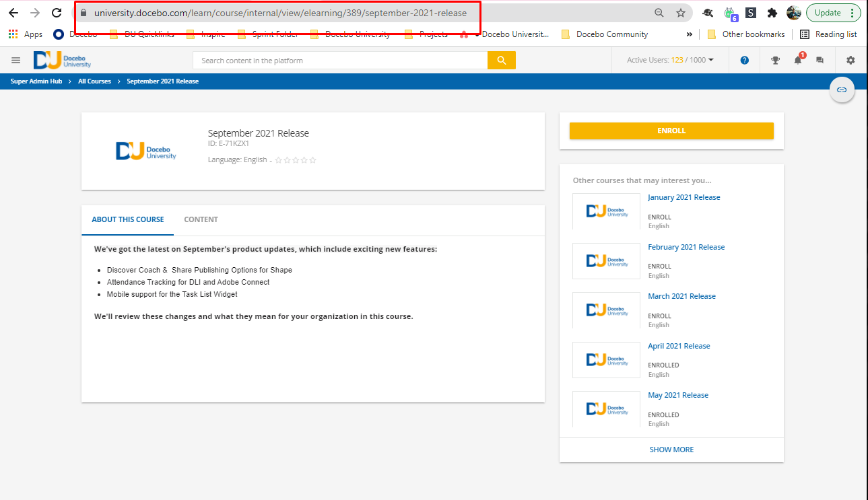Open the gamification trophy icon
Screen dimensions: 868x500
776,60
